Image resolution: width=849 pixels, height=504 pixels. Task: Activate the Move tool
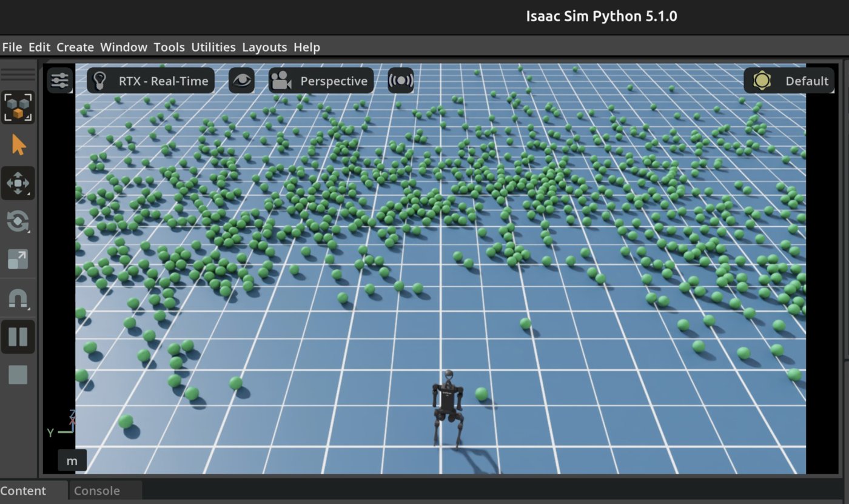(x=18, y=183)
